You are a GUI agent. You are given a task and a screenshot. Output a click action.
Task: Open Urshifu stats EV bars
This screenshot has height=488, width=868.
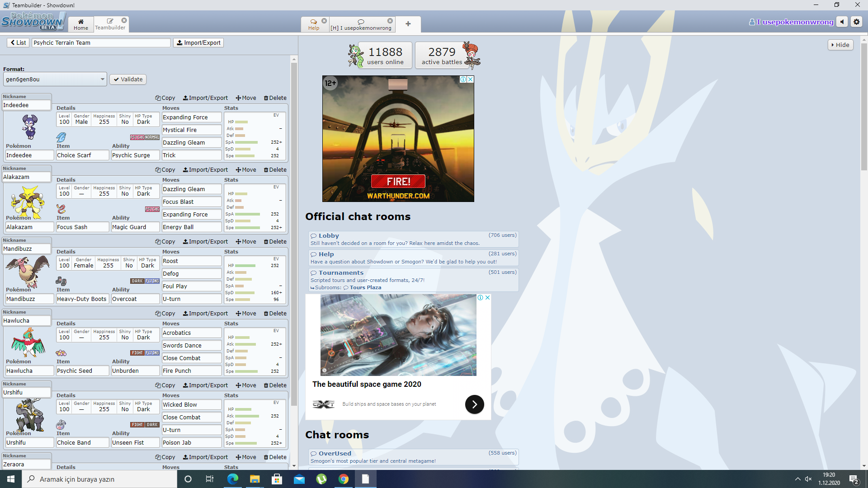[x=255, y=423]
